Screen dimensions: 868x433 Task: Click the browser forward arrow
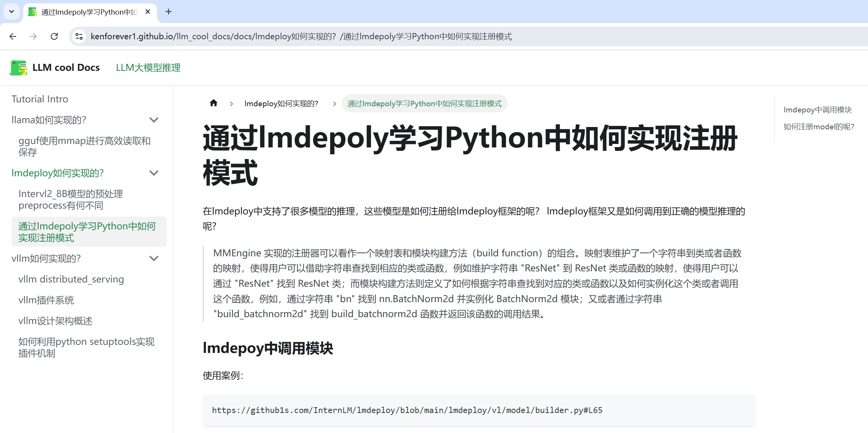[x=33, y=36]
